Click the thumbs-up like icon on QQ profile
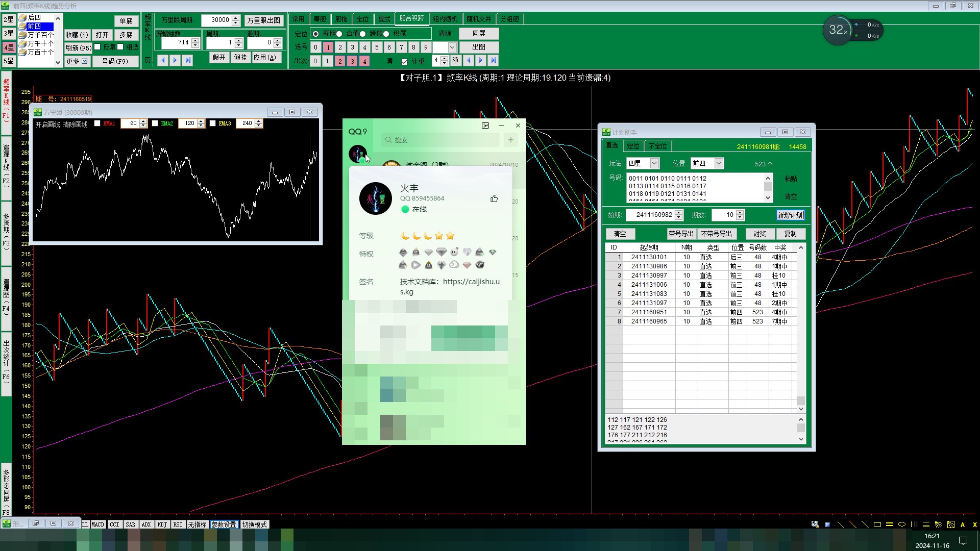This screenshot has height=551, width=980. coord(494,198)
